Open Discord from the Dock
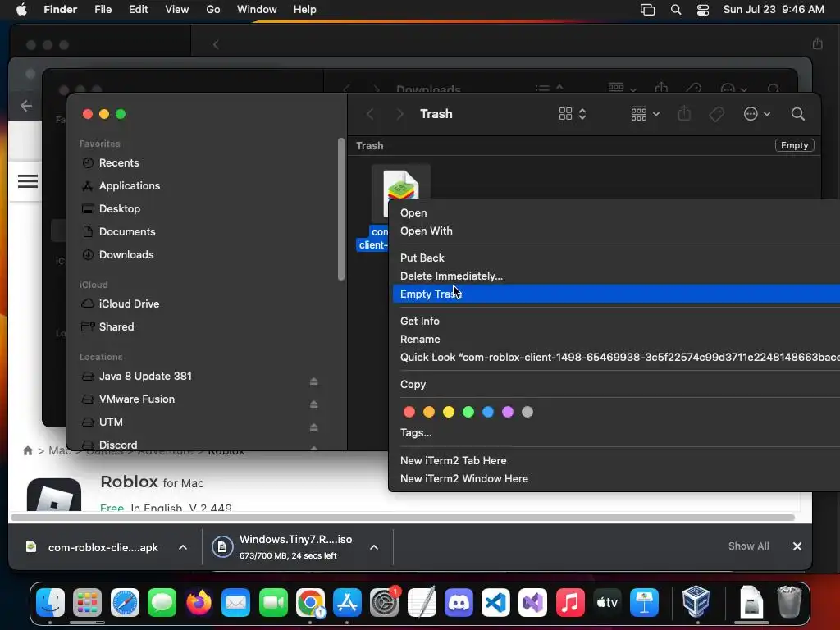This screenshot has width=840, height=630. point(459,603)
